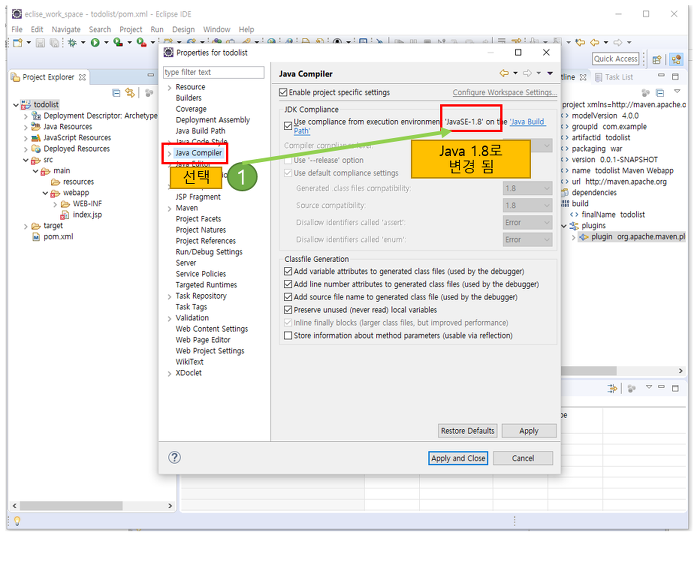The height and width of the screenshot is (571, 694).
Task: Click the Outline view horizontal scrollbar
Action: (x=589, y=370)
